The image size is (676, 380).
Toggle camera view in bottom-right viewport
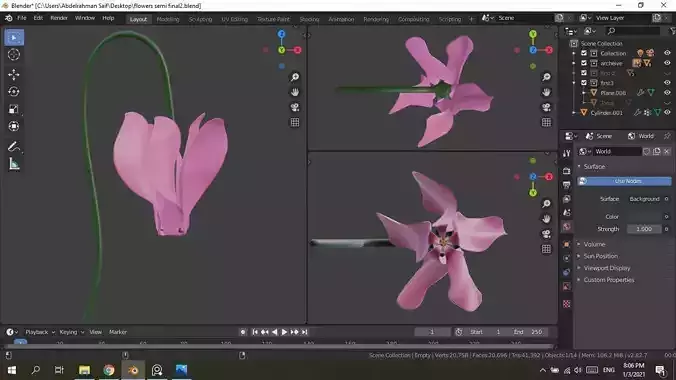coord(546,234)
